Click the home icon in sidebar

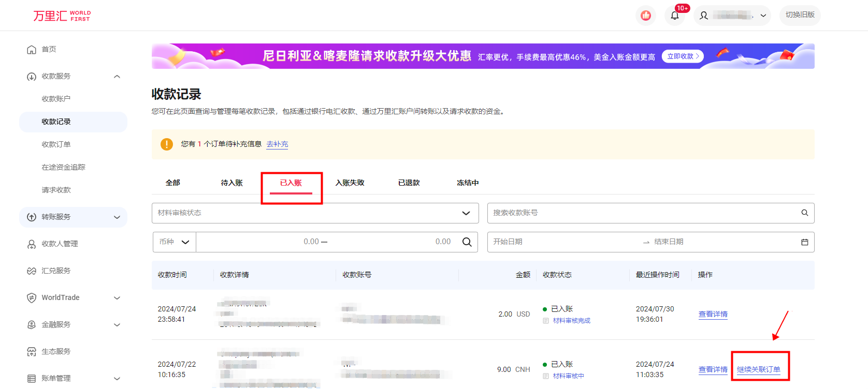click(x=32, y=50)
